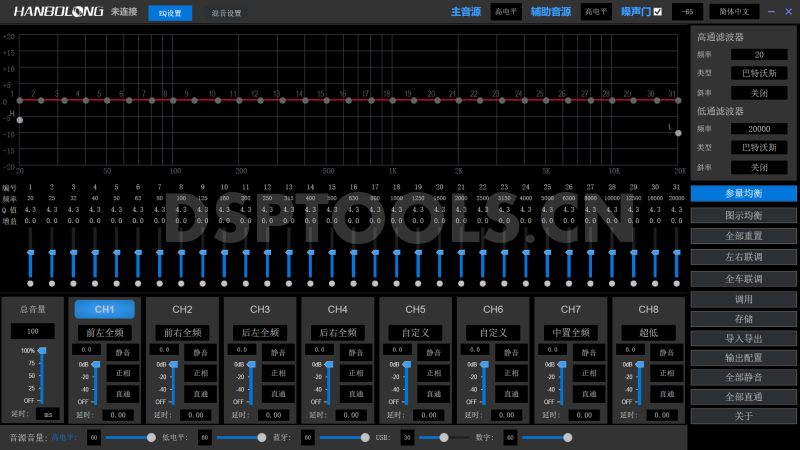Select the CH1 channel button

coord(105,309)
